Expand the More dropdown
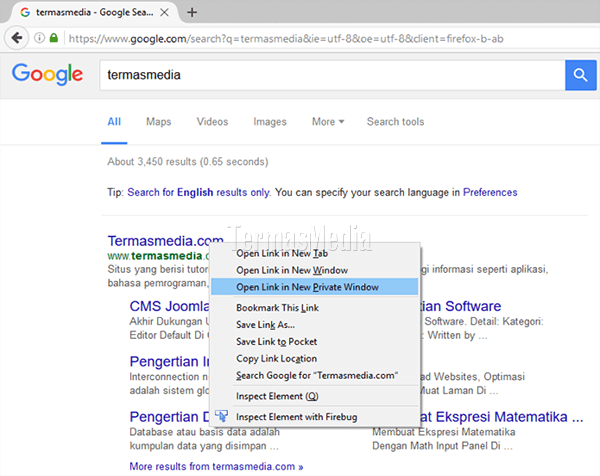This screenshot has width=600, height=476. [328, 122]
